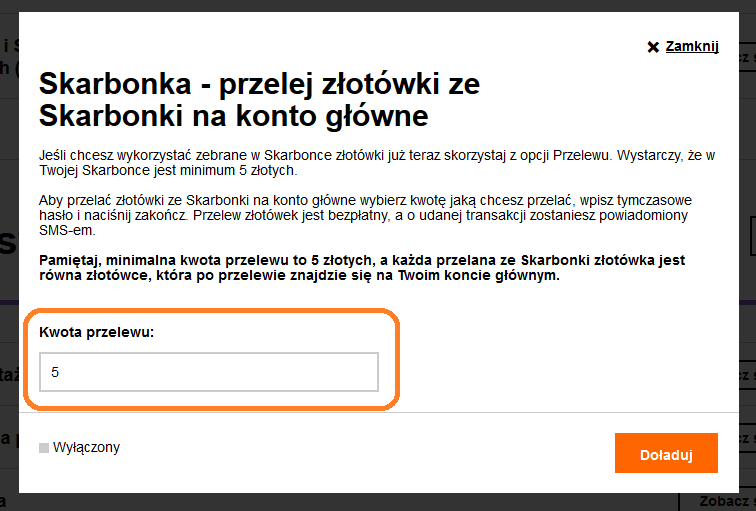Click the white space right of the Wyłączony label
This screenshot has height=511, width=756.
[350, 448]
